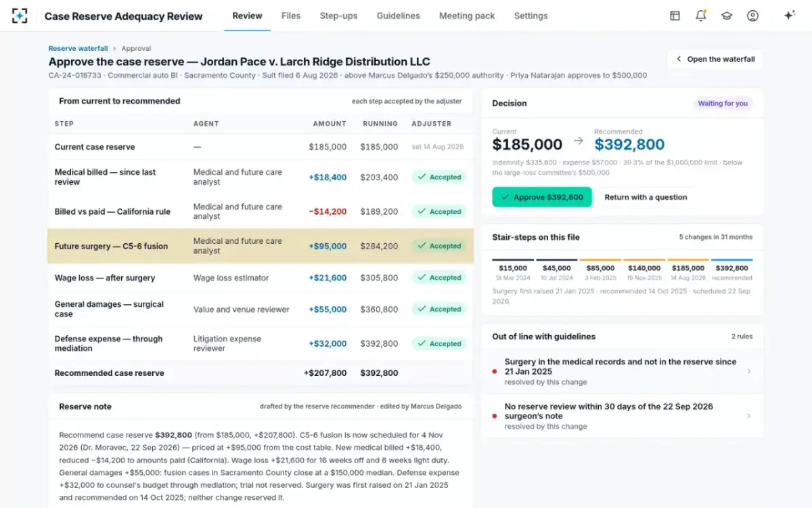Click the −$14,200 amount for Billed vs paid
The image size is (812, 508).
328,212
